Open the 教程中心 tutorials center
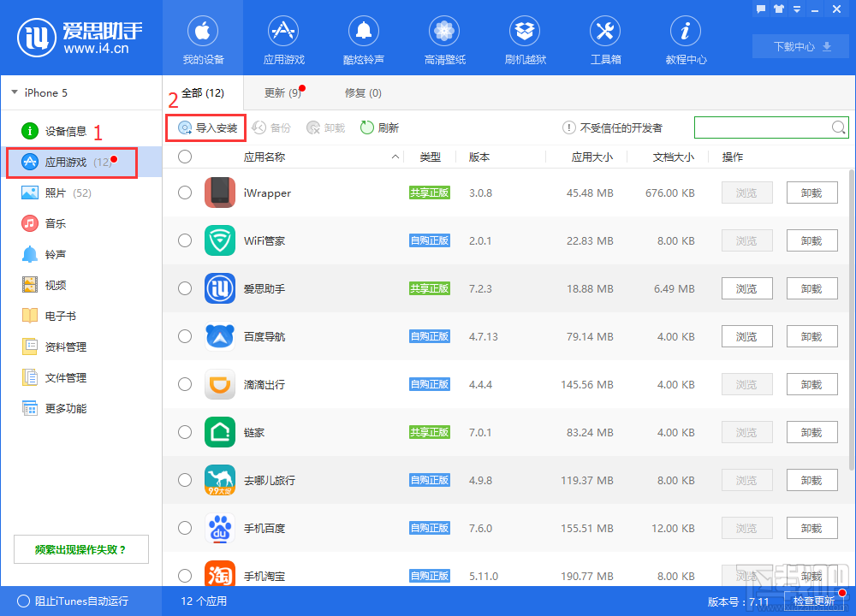 pyautogui.click(x=686, y=38)
